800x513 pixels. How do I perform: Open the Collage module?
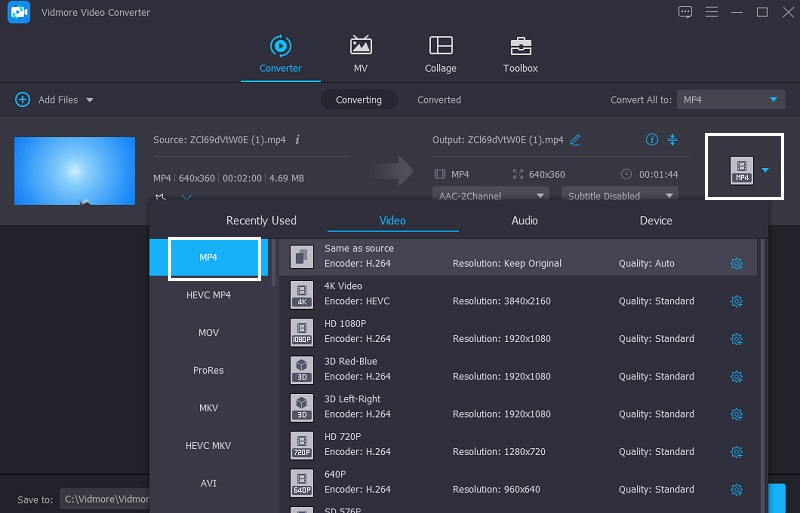click(440, 47)
